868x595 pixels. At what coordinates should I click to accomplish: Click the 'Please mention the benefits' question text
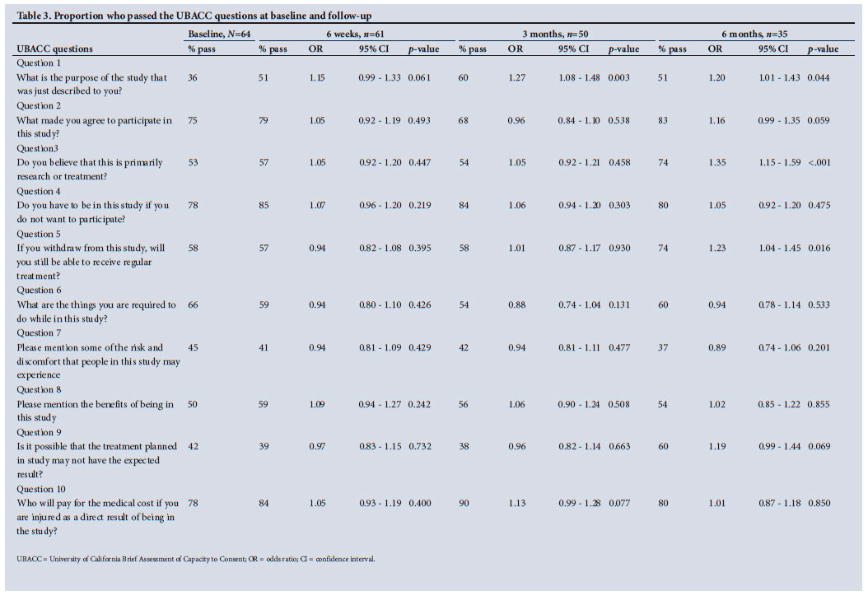coord(95,403)
